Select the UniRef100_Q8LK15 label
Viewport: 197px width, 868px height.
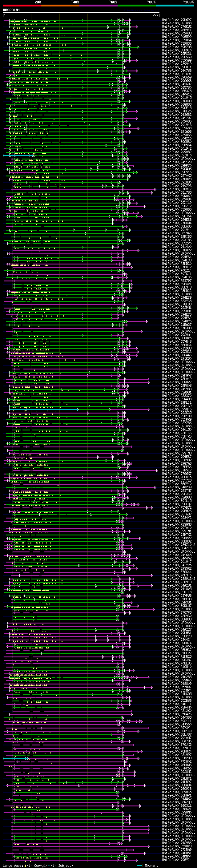pos(177,477)
